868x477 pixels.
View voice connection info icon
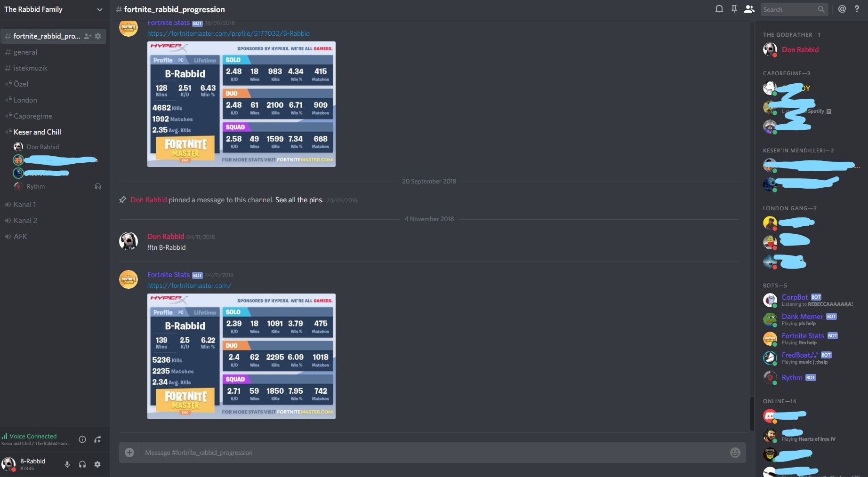coord(82,439)
